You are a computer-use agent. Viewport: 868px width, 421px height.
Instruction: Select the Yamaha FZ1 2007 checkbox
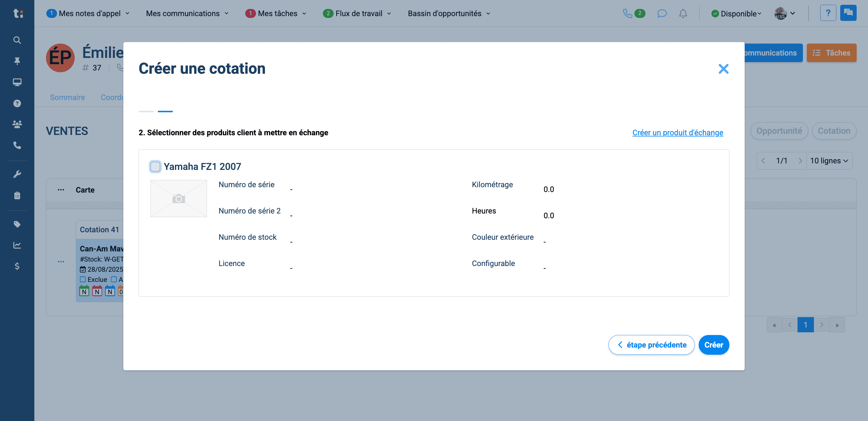pyautogui.click(x=155, y=166)
